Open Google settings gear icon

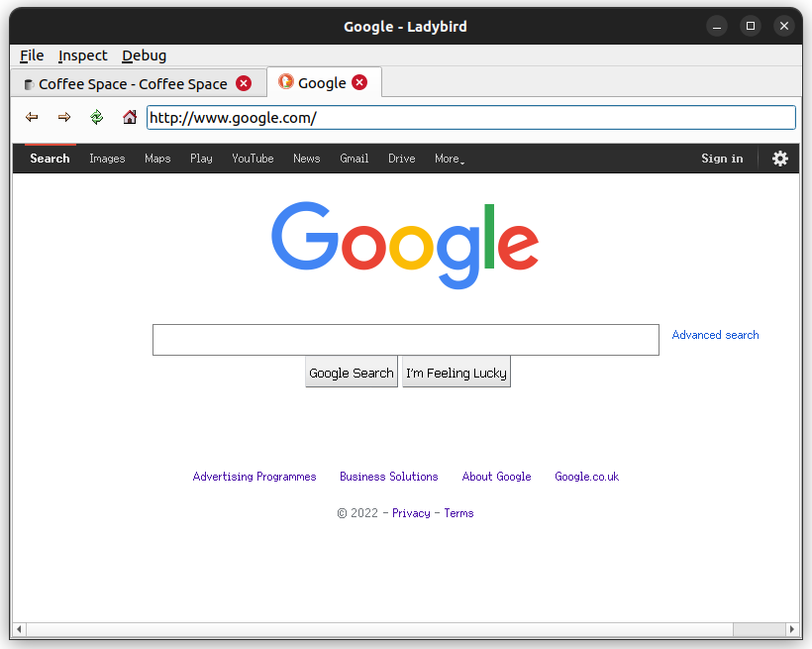pyautogui.click(x=780, y=159)
